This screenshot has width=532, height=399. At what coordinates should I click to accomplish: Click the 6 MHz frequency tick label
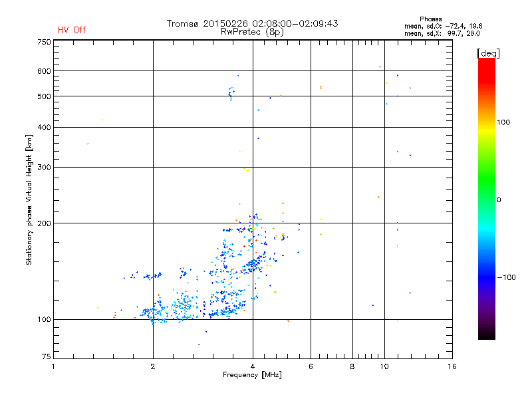(x=311, y=366)
